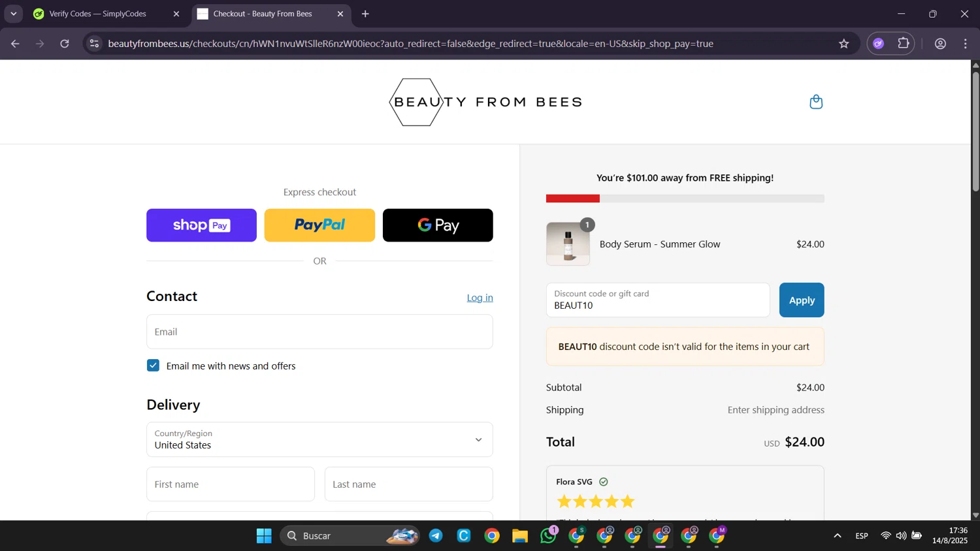Screen dimensions: 980x551
Task: Focus the Email input field
Action: pos(319,332)
